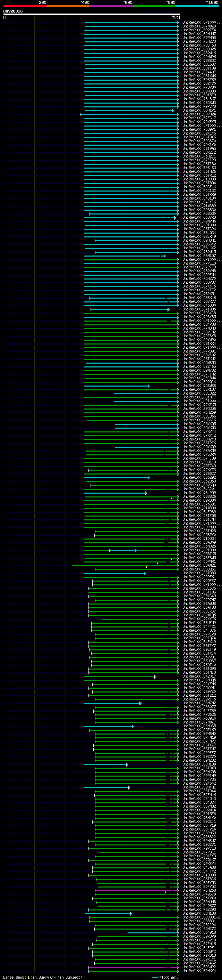Open hit UniRef100_B9RTF4

tap(199, 30)
